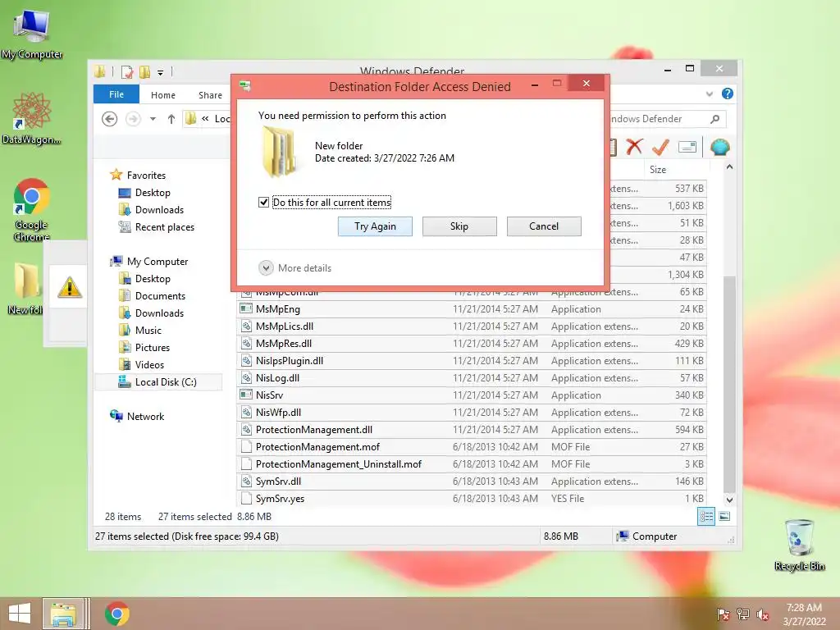This screenshot has width=840, height=630.
Task: Select the SymSrv.yes file
Action: 472,498
